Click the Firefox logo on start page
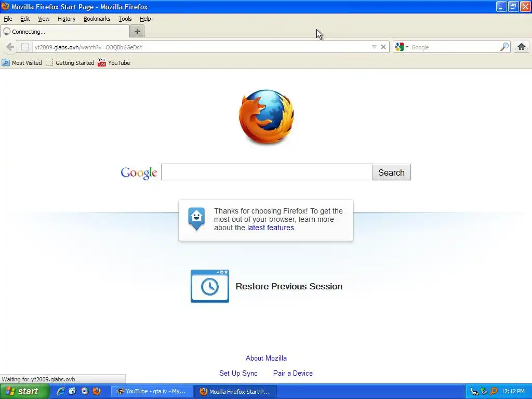Image resolution: width=532 pixels, height=399 pixels. tap(267, 117)
